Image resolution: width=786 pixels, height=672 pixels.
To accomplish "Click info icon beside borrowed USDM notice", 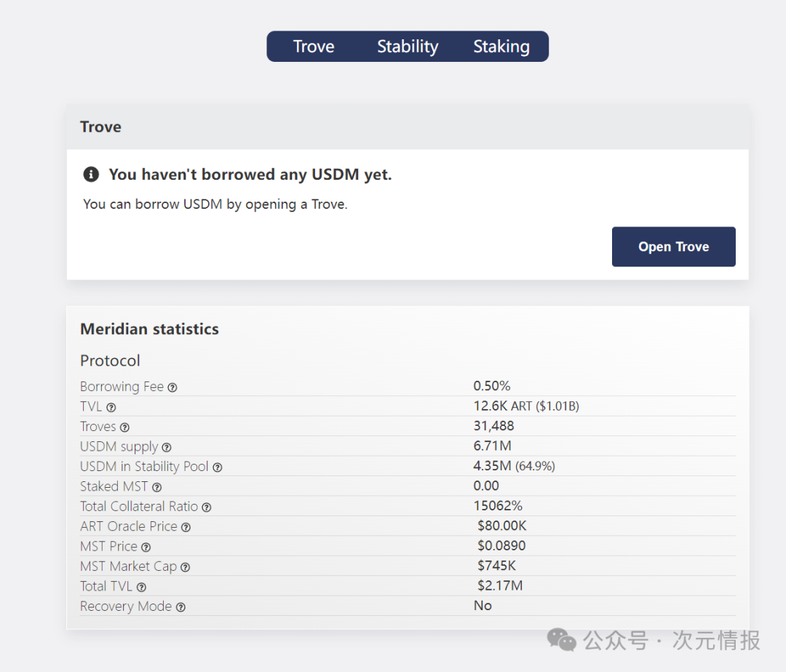I will click(91, 175).
